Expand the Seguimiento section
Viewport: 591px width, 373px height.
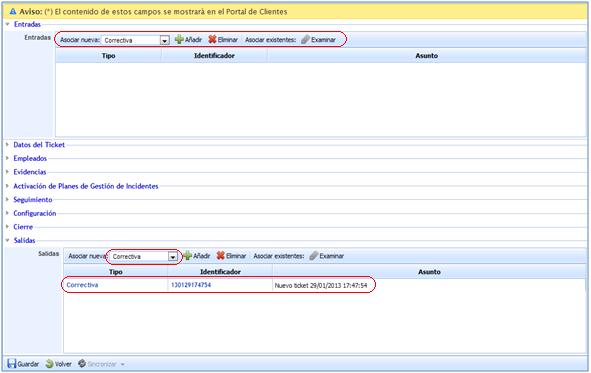(x=33, y=199)
